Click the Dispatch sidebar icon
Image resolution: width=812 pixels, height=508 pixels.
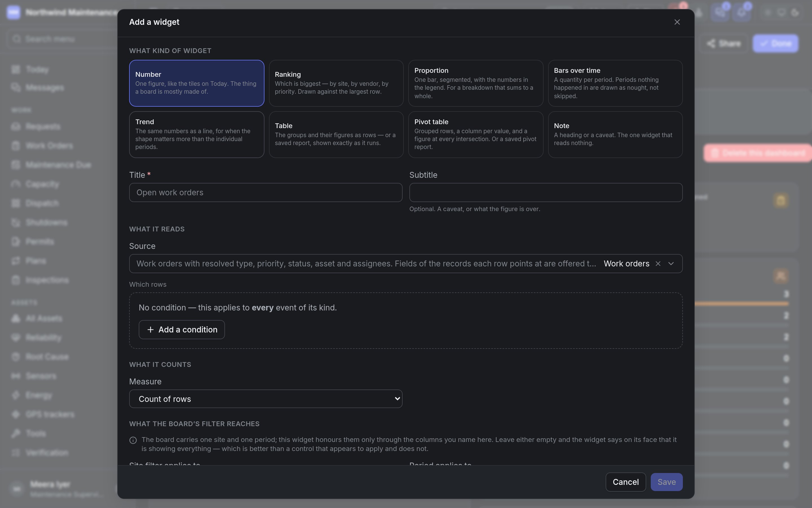coord(16,203)
